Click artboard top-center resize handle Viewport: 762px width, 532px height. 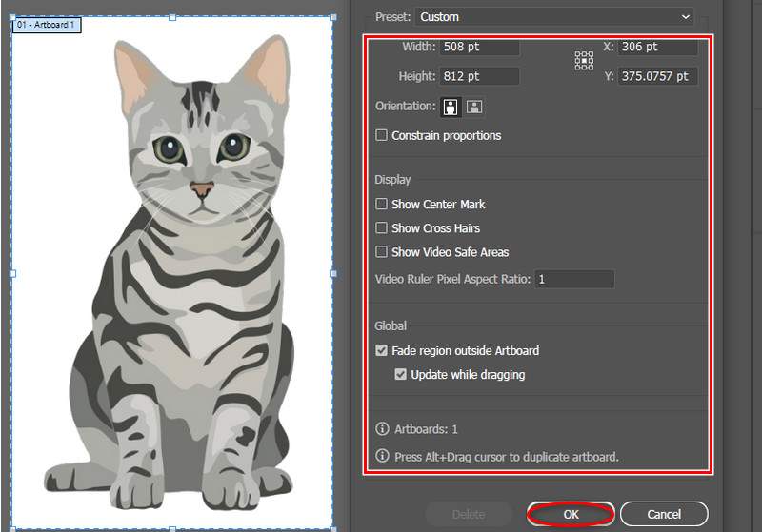point(172,17)
